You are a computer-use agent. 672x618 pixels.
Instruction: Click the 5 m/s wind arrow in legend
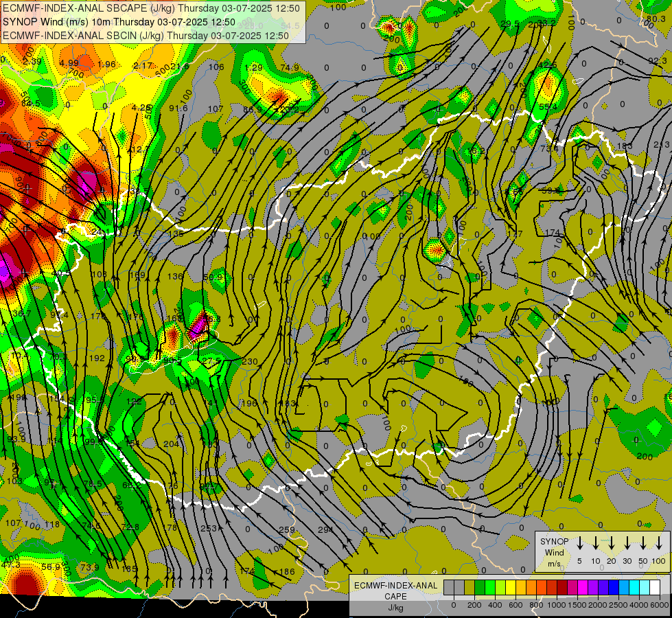(579, 543)
